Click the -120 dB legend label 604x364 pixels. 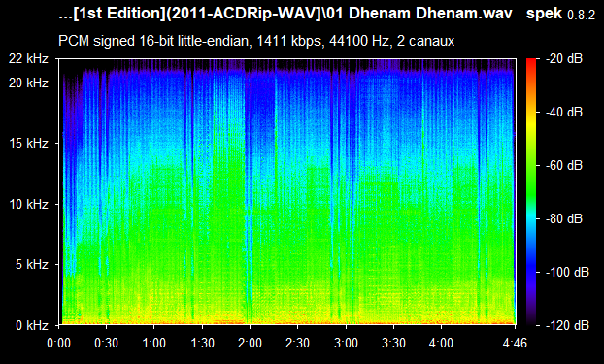tap(567, 325)
